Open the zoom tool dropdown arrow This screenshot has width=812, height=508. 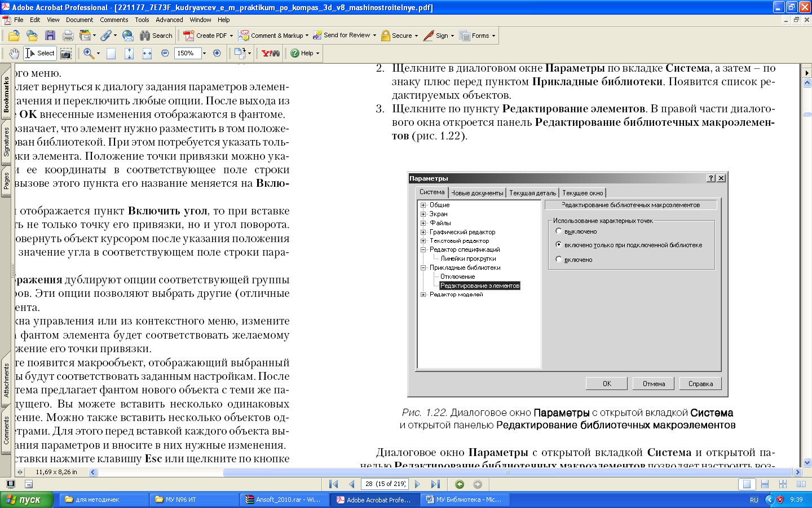(x=98, y=53)
